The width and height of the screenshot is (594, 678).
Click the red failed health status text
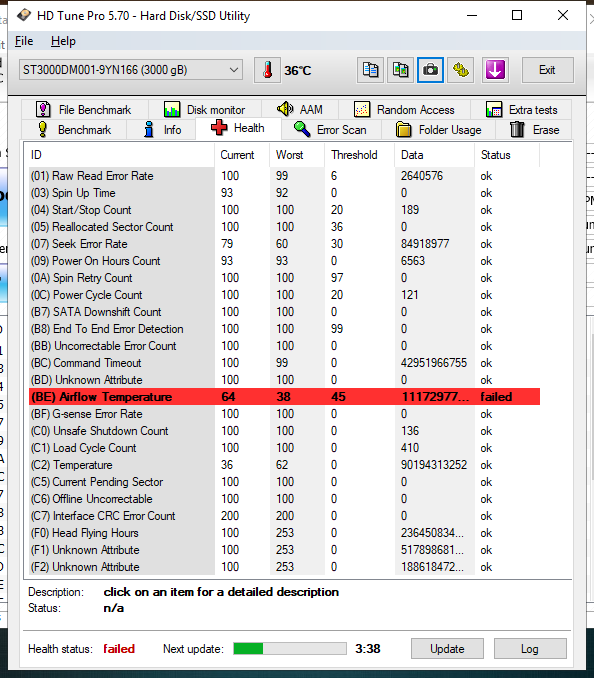click(119, 649)
